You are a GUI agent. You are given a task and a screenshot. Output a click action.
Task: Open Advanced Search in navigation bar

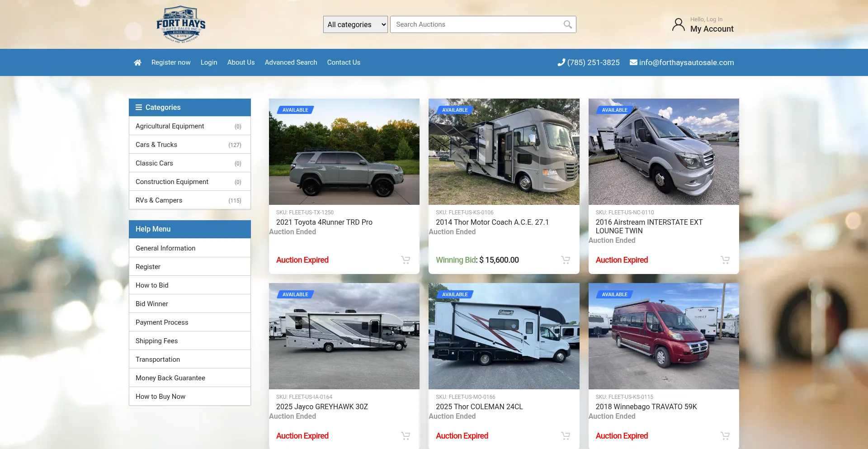[291, 62]
